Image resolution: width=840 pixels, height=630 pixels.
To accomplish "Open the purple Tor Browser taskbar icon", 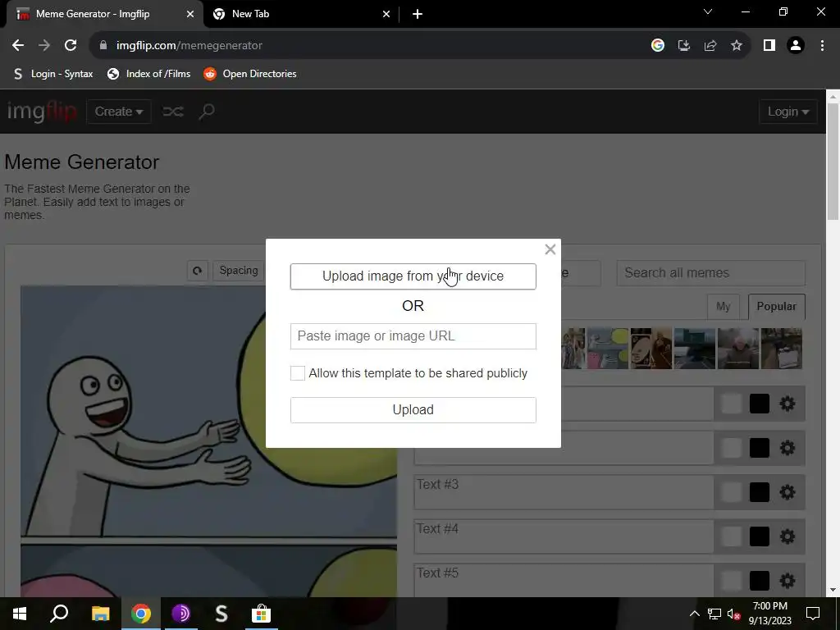I will coord(181,614).
